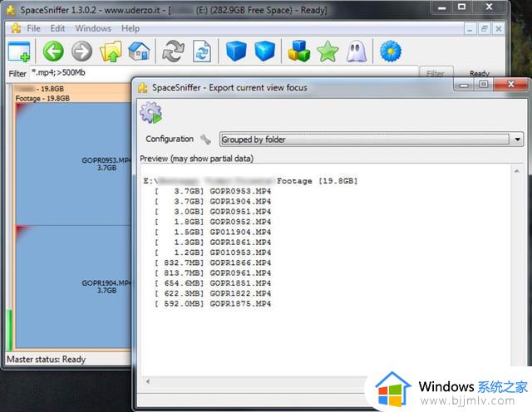Click scroll left arrow in preview pane

[x=148, y=381]
